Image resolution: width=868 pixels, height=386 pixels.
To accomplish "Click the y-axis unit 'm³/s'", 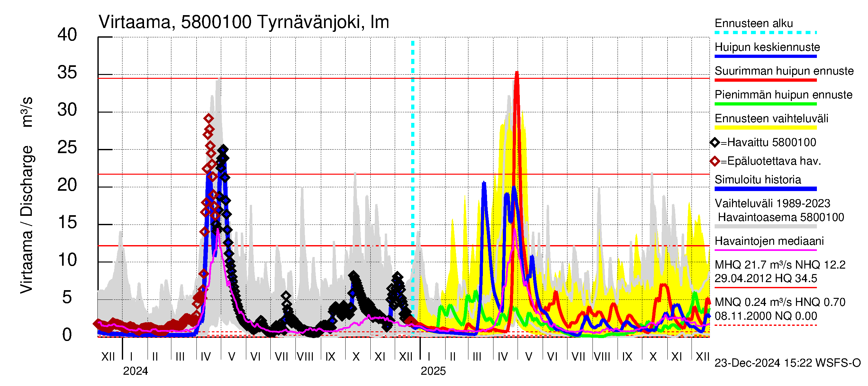I will click(26, 112).
